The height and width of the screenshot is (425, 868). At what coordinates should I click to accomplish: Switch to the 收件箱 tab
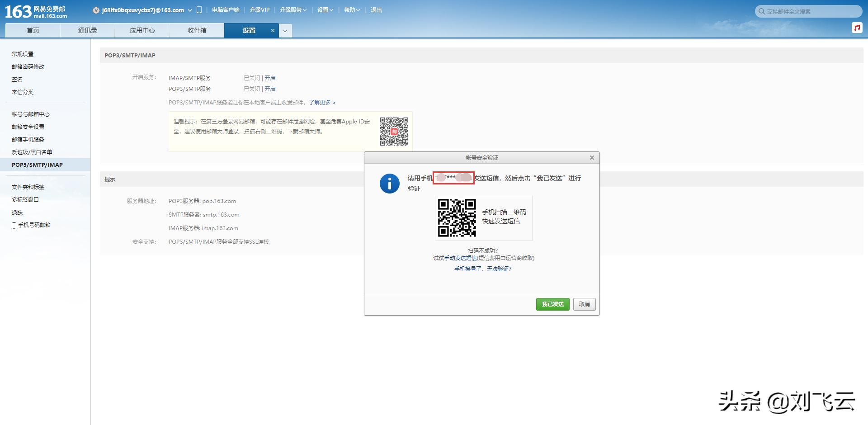coord(197,30)
